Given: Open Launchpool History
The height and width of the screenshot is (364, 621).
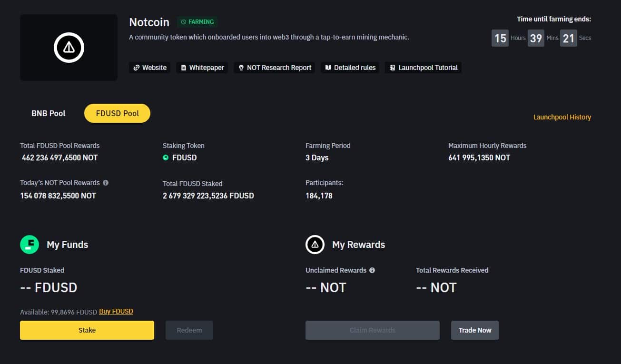Looking at the screenshot, I should point(562,117).
